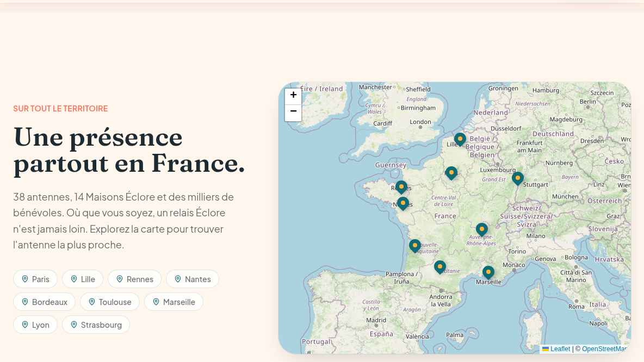Image resolution: width=644 pixels, height=362 pixels.
Task: Click the 'Une présence partout en France.' heading
Action: (129, 151)
